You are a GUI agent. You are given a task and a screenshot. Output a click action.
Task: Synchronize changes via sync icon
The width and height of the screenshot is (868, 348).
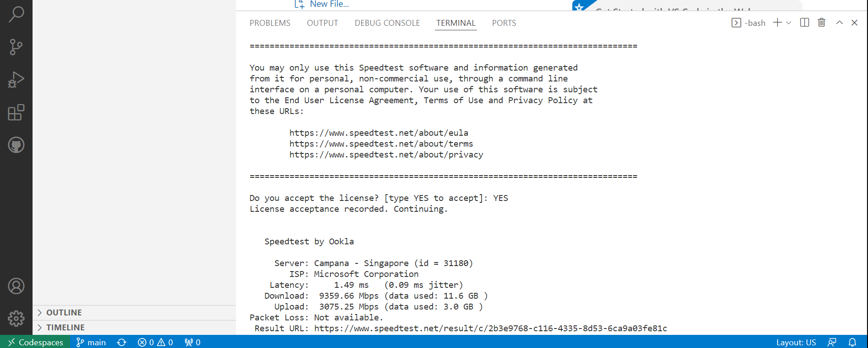[122, 342]
